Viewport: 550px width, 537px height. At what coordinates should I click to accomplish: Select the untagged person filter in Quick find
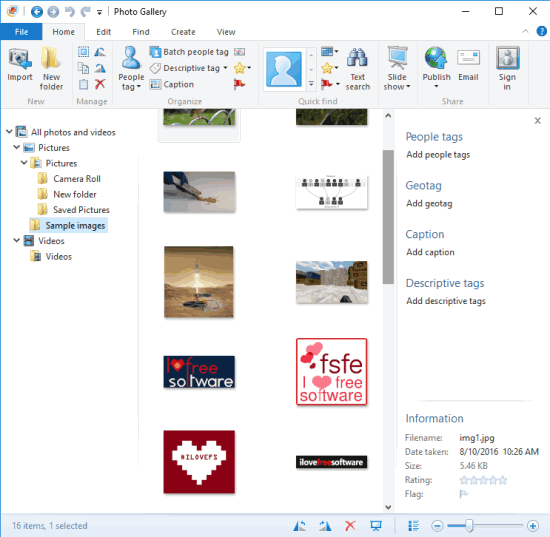tap(284, 69)
